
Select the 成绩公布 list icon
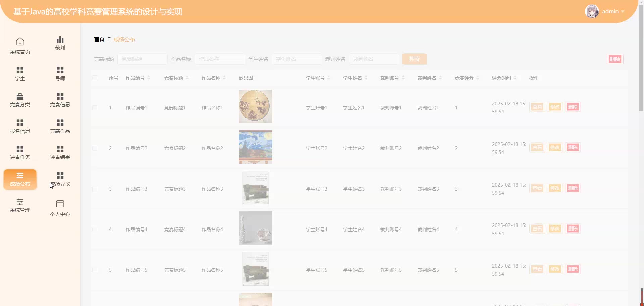(20, 175)
